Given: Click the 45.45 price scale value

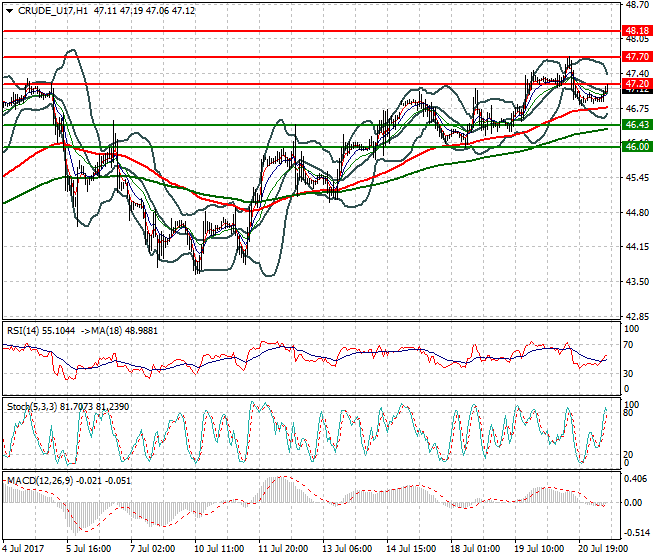Looking at the screenshot, I should (x=637, y=178).
